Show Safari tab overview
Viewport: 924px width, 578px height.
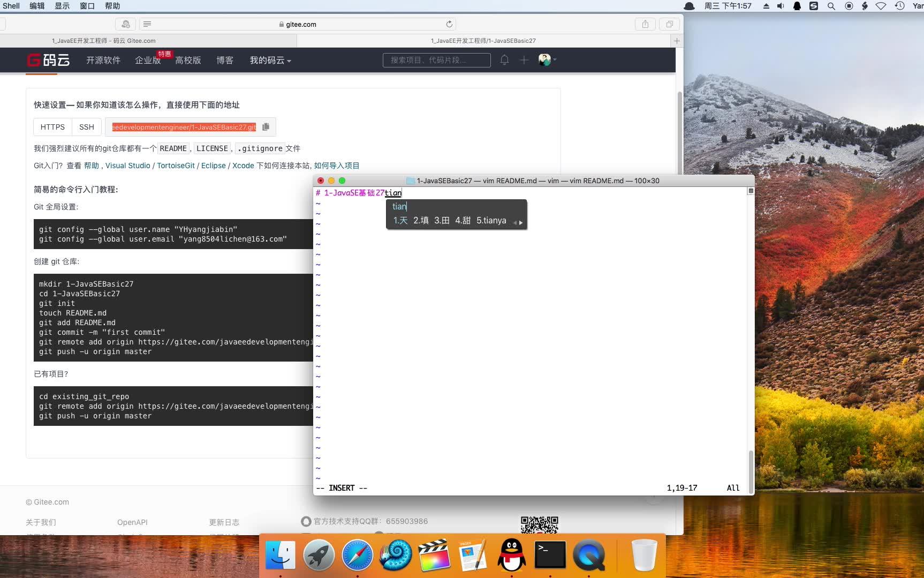(669, 24)
